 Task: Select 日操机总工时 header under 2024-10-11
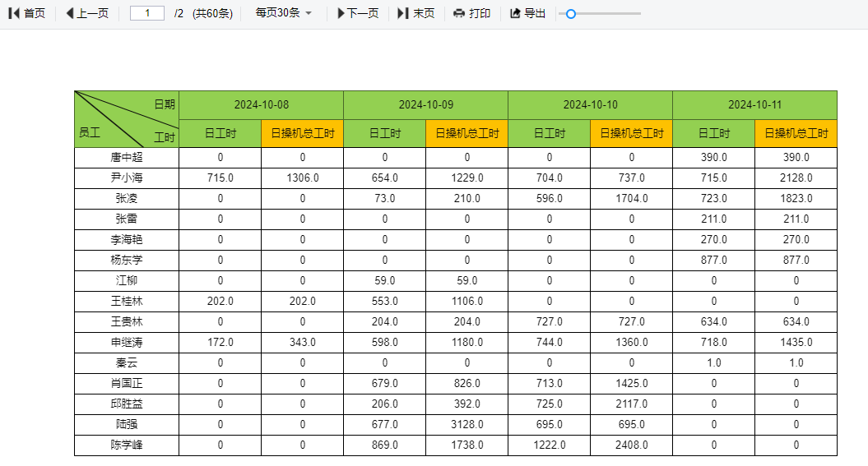pyautogui.click(x=796, y=133)
